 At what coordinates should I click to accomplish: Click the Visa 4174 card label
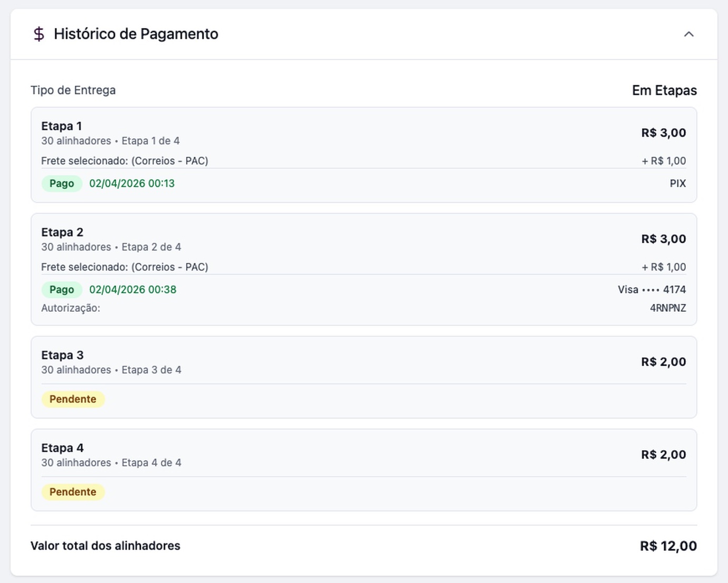tap(652, 290)
